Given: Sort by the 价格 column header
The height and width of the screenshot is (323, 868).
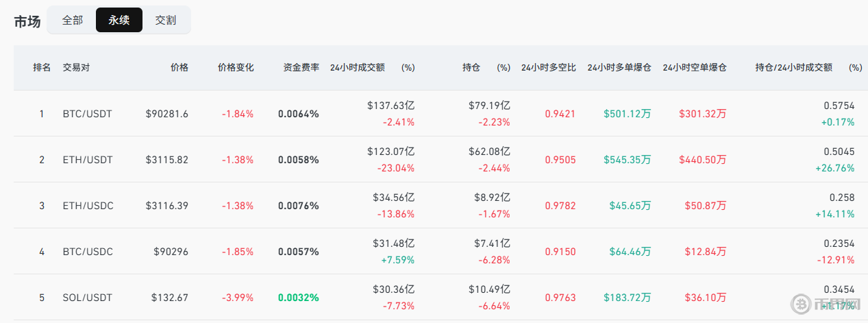Looking at the screenshot, I should [179, 68].
